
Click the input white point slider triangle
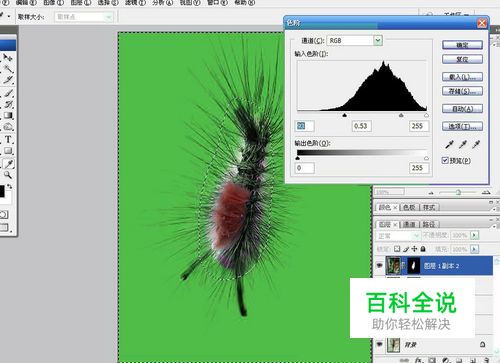click(426, 115)
